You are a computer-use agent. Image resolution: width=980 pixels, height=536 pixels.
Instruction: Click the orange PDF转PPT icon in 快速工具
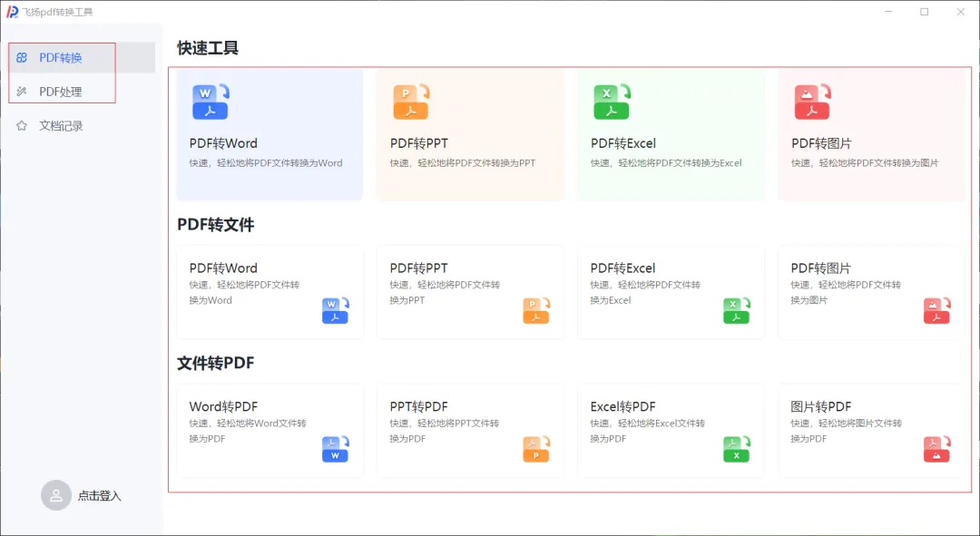pyautogui.click(x=410, y=102)
